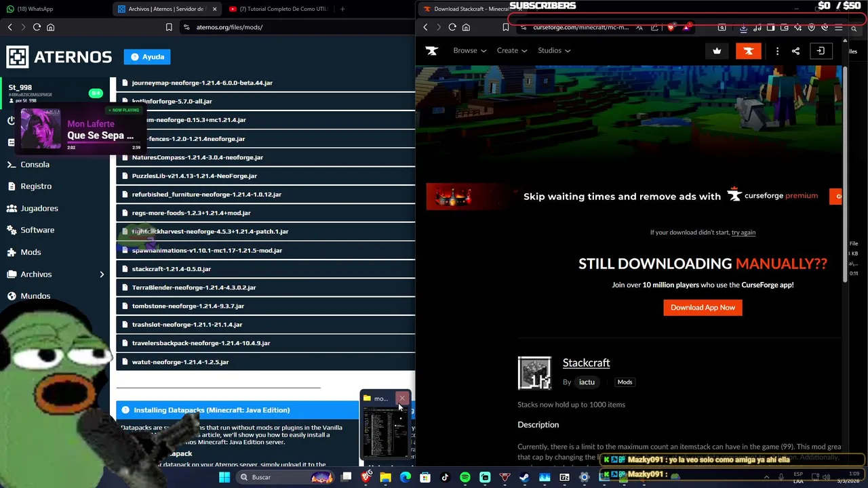Screen dimensions: 868x488
Task: Reload the aternos.org page
Action: pos(37,27)
